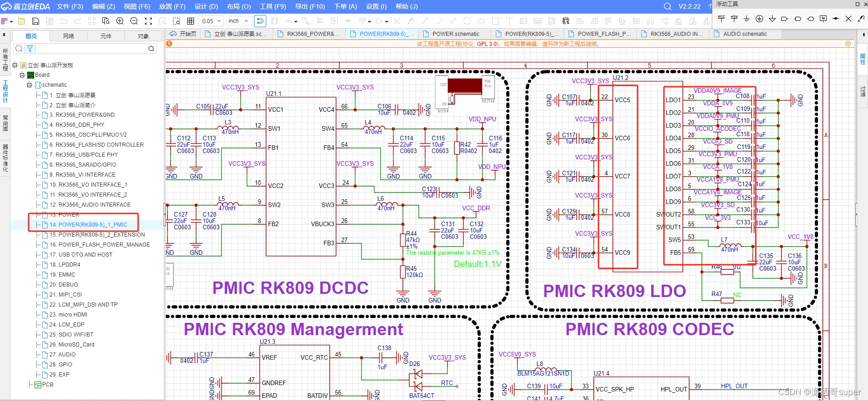Click the dashed area-select zoom icon

coord(177,21)
